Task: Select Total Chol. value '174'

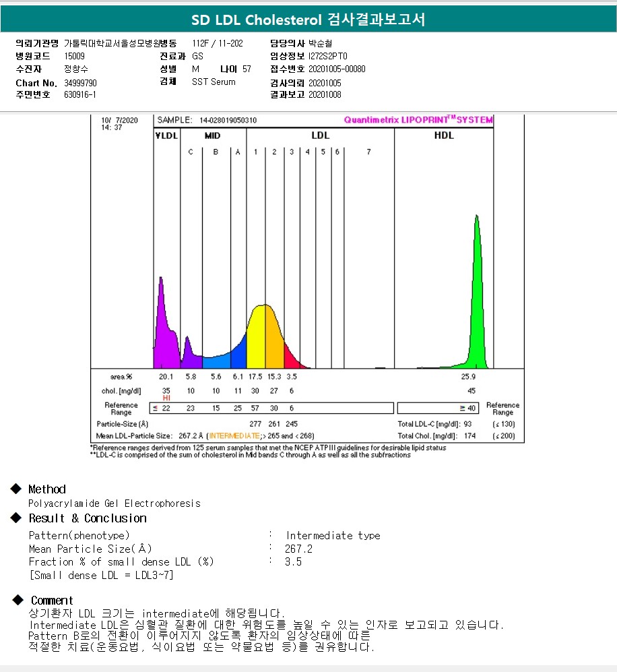Action: click(470, 436)
